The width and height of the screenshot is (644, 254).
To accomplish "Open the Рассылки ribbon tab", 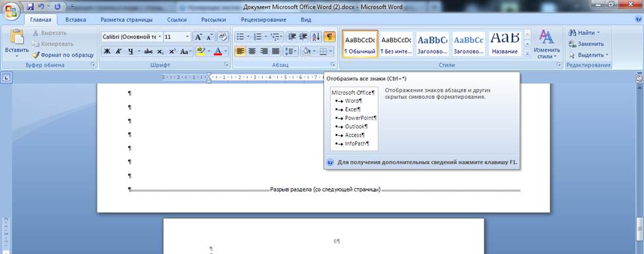I will coord(213,19).
